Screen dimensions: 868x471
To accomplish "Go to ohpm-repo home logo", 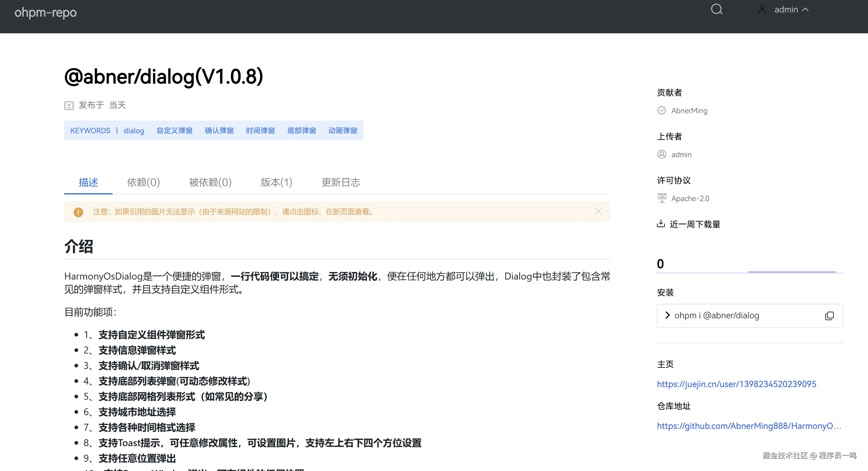I will [45, 12].
